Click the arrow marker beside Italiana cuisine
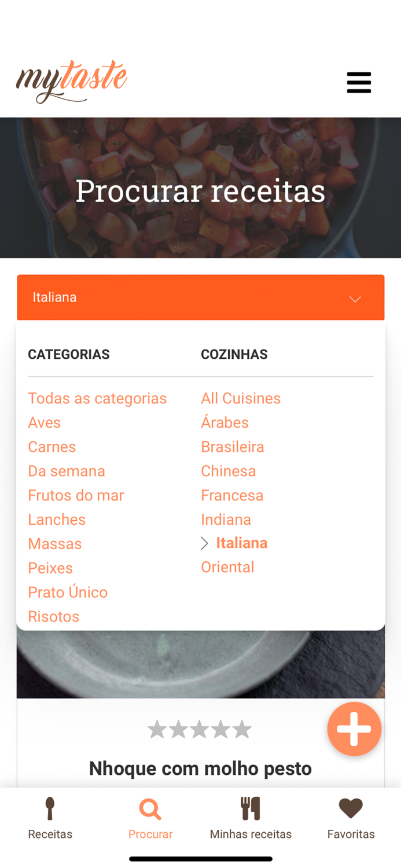The width and height of the screenshot is (401, 868). 205,543
